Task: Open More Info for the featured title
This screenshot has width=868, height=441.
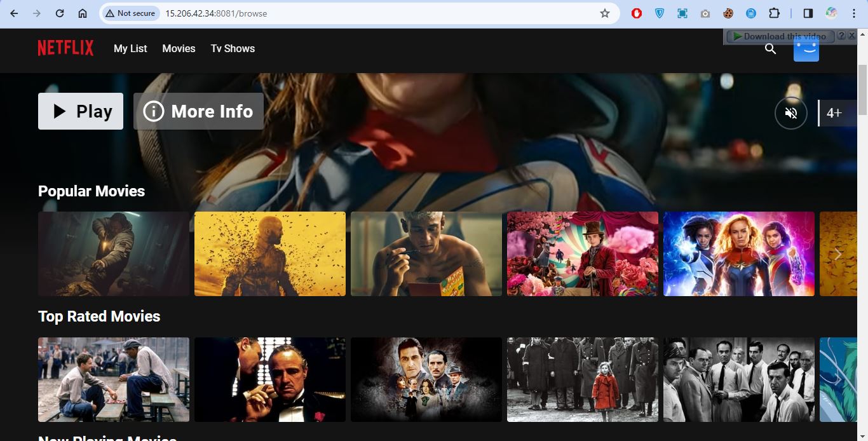Action: point(198,111)
